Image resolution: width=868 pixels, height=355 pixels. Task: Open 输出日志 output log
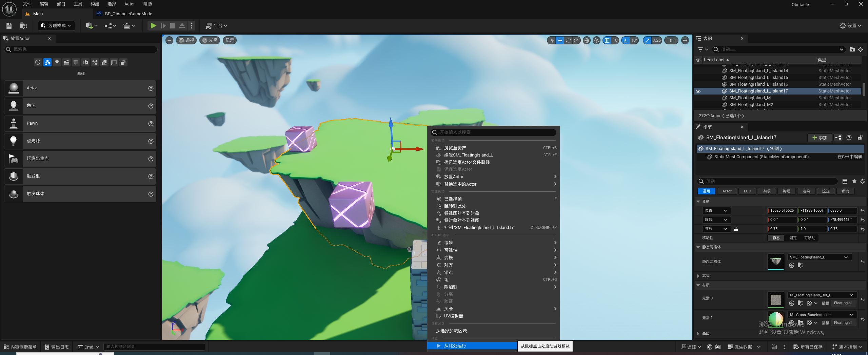(57, 347)
